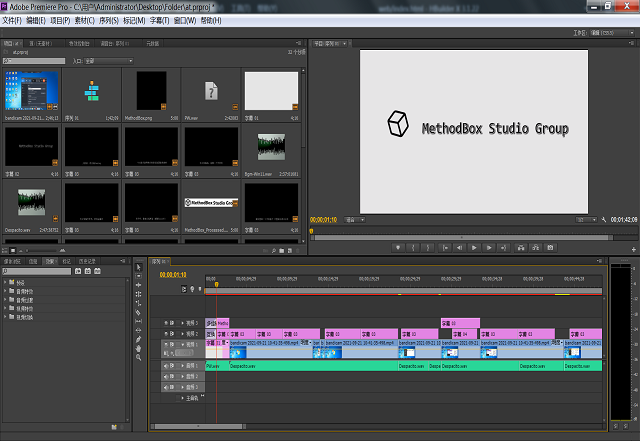Expand the 视频 3 track triangle
This screenshot has height=441, width=640.
point(182,323)
